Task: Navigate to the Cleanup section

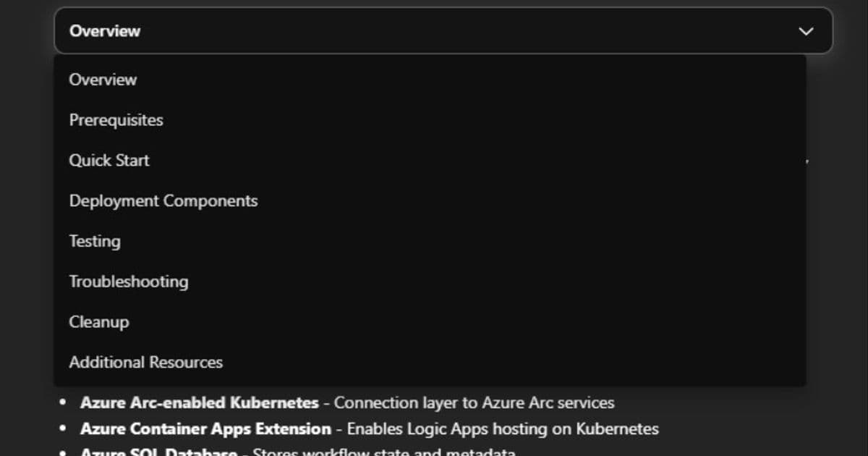Action: coord(98,321)
